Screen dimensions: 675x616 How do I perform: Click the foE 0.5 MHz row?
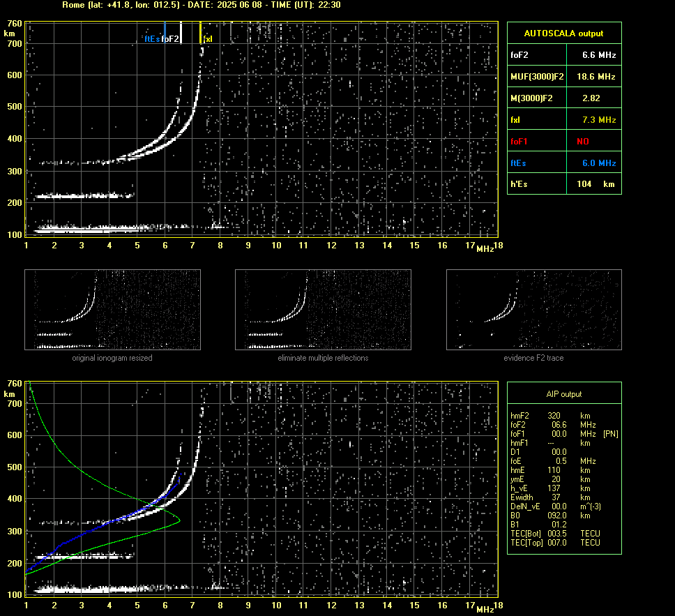click(x=553, y=461)
